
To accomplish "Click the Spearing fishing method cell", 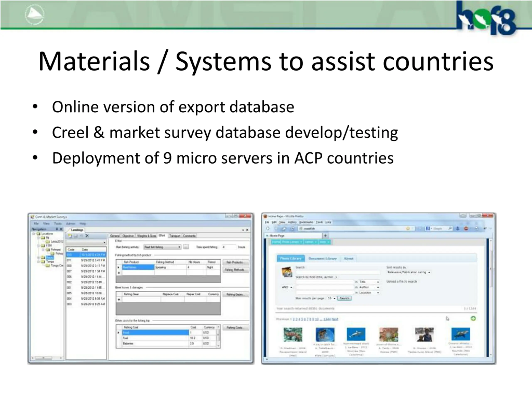I will [x=170, y=267].
